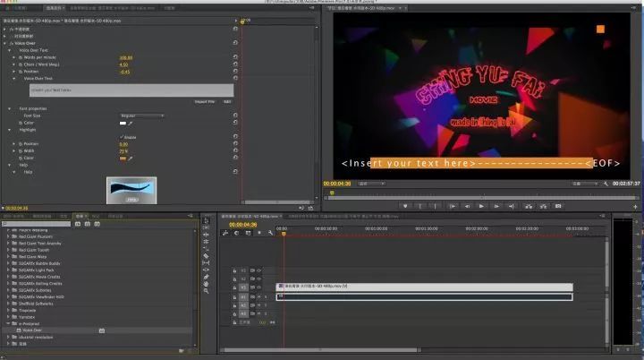Image resolution: width=644 pixels, height=360 pixels.
Task: Select the Selection arrow tool
Action: pyautogui.click(x=206, y=220)
